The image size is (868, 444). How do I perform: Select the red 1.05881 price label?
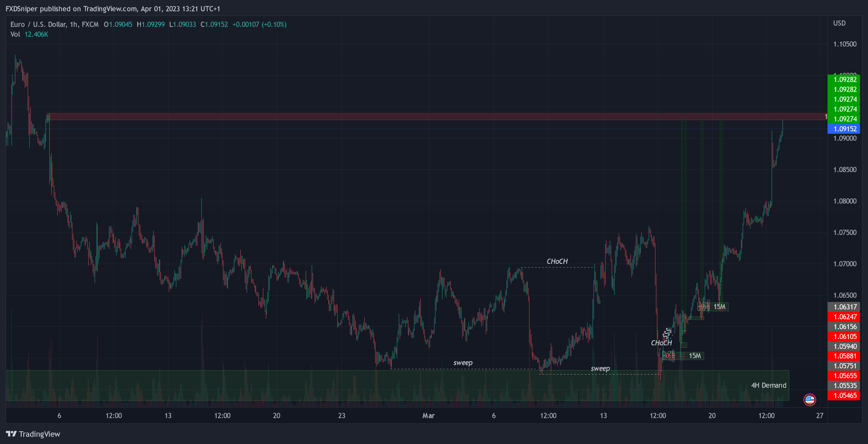tap(844, 356)
